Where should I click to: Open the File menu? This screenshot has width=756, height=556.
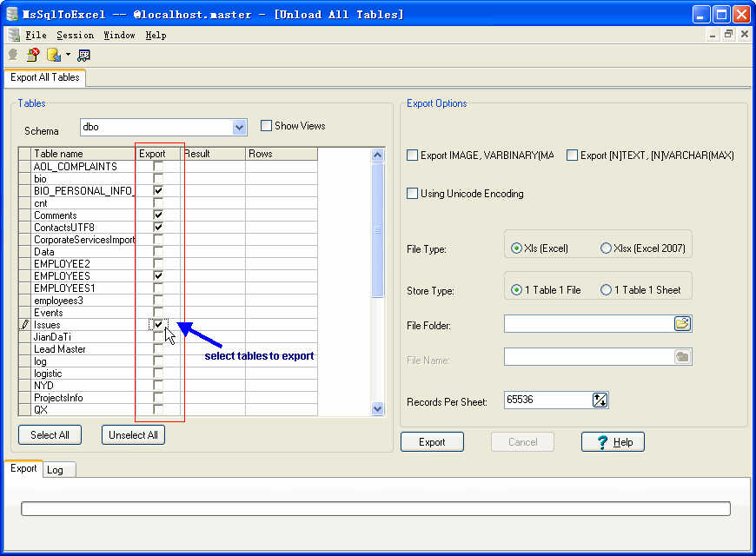point(36,36)
